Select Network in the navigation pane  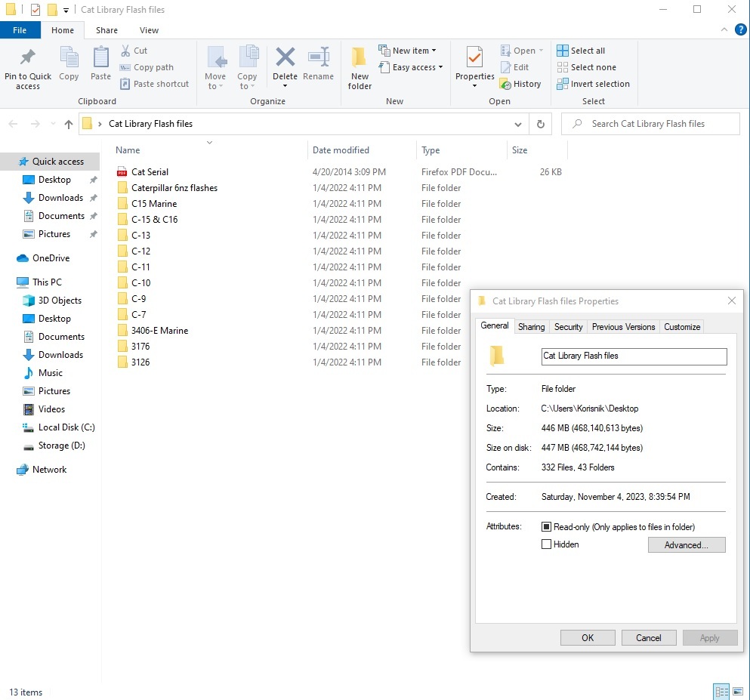coord(49,470)
